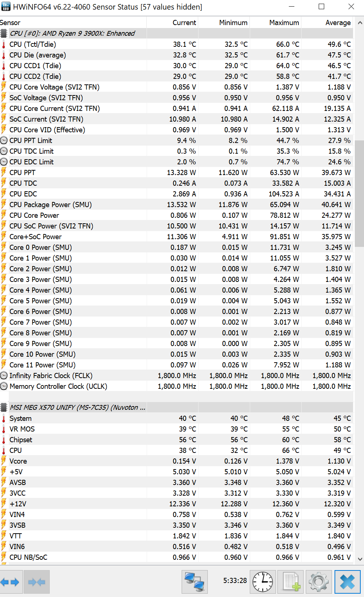Select the AVSB voltage row
The height and width of the screenshot is (597, 364).
(176, 482)
